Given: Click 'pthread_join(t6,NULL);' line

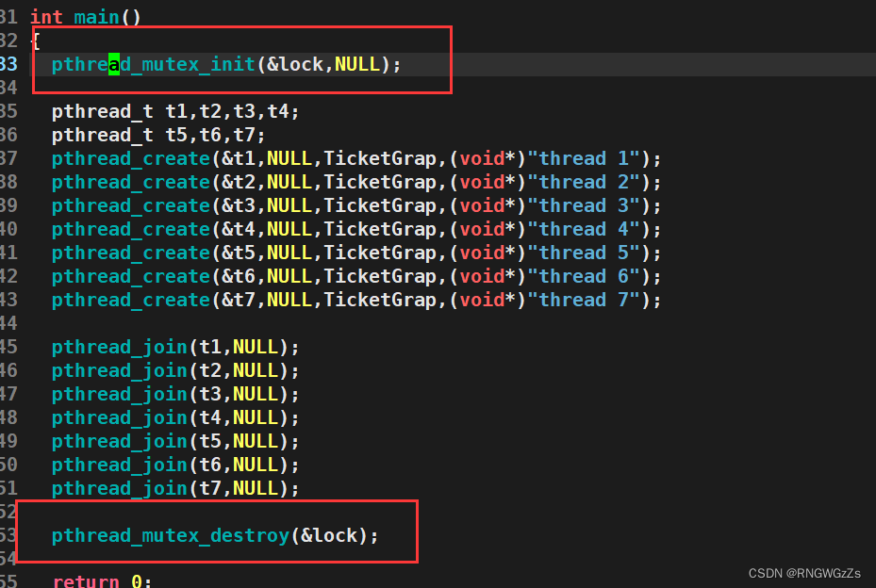Looking at the screenshot, I should click(175, 465).
